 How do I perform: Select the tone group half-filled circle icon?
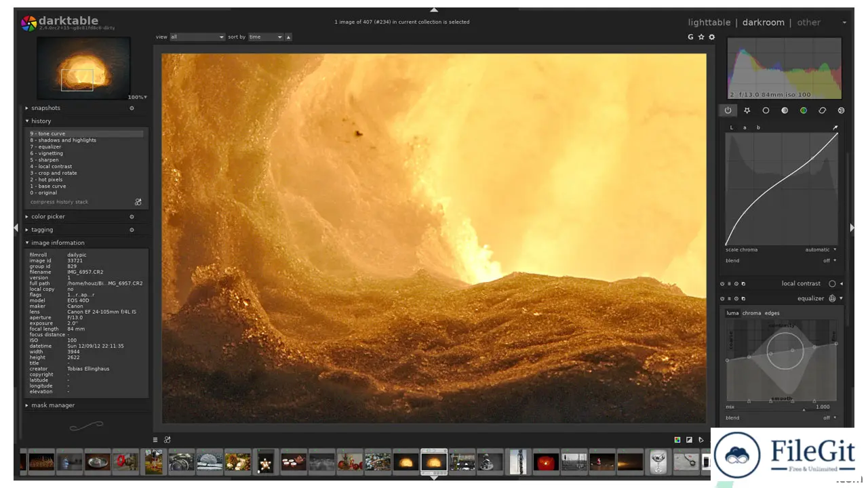[785, 110]
